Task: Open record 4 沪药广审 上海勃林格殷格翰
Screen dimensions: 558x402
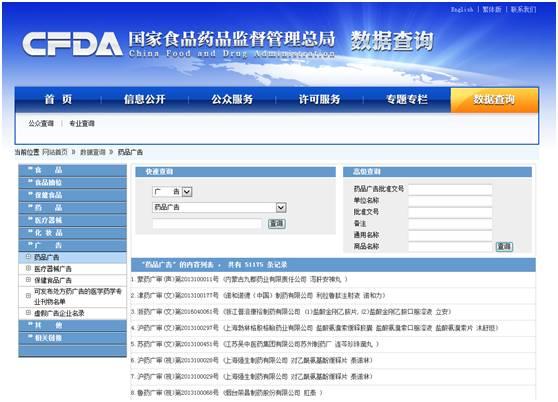Action: [318, 328]
